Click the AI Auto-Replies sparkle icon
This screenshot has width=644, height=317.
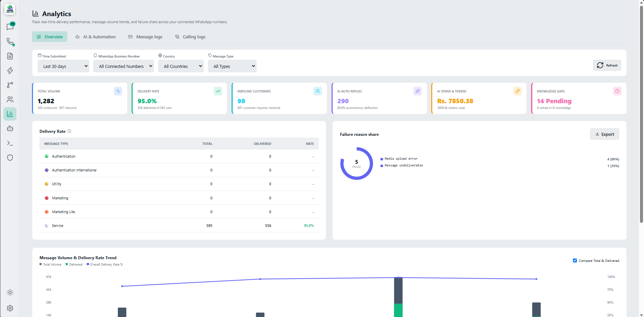tap(417, 91)
